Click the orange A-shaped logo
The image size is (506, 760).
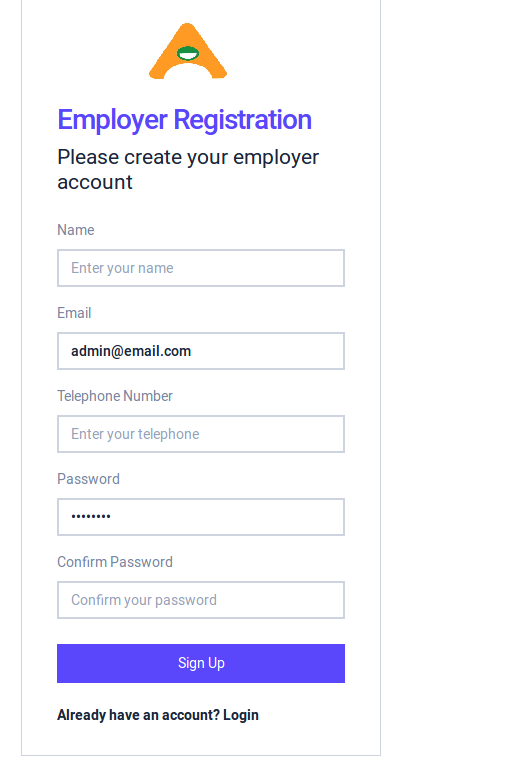tap(188, 51)
